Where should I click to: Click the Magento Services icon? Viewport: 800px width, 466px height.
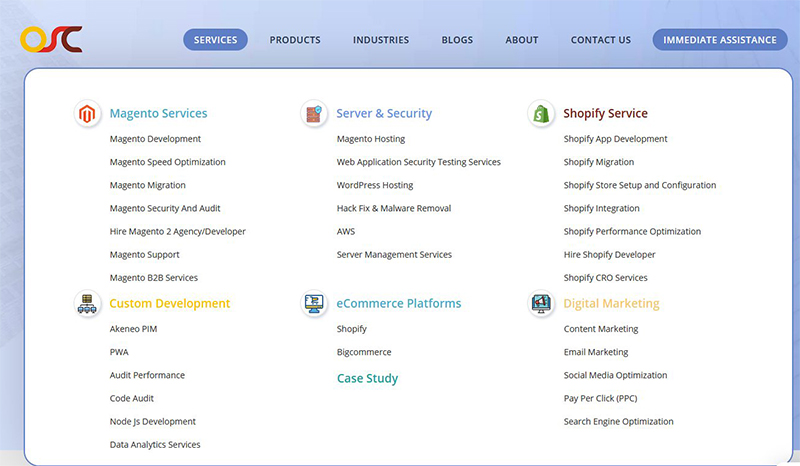point(88,114)
